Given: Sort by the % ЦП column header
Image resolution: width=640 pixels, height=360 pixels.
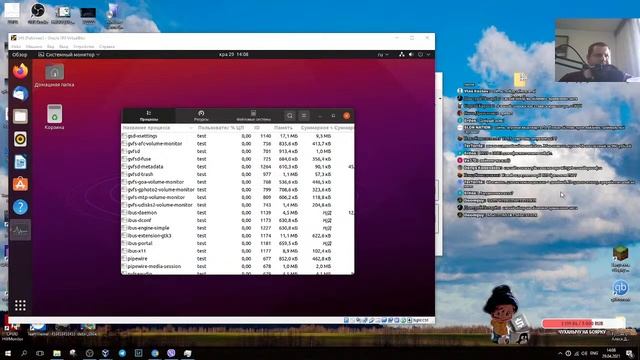Looking at the screenshot, I should point(237,128).
